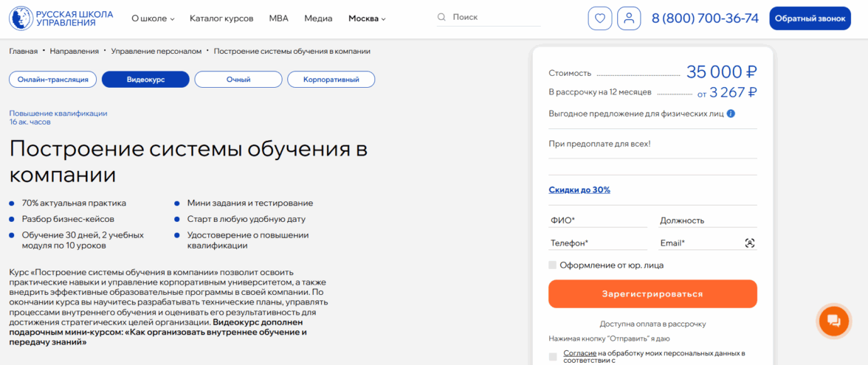The image size is (868, 365).
Task: Choose the Корпоративный format tab
Action: click(331, 80)
